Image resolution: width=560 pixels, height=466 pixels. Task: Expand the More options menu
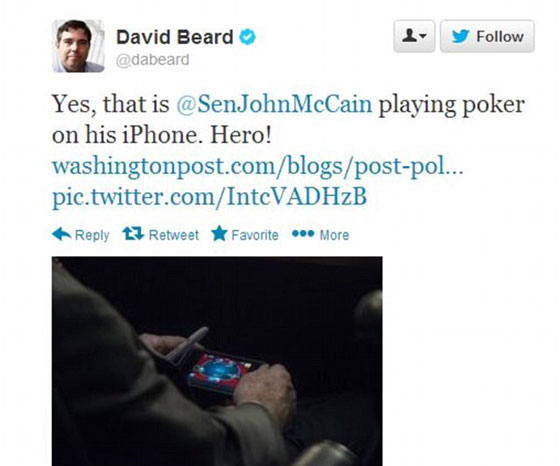pos(320,235)
